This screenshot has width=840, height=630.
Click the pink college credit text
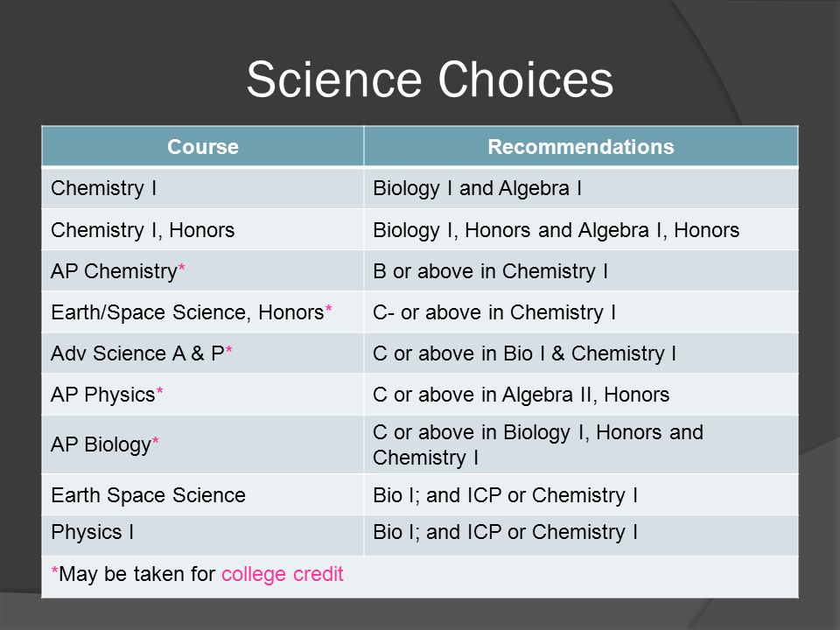[283, 574]
